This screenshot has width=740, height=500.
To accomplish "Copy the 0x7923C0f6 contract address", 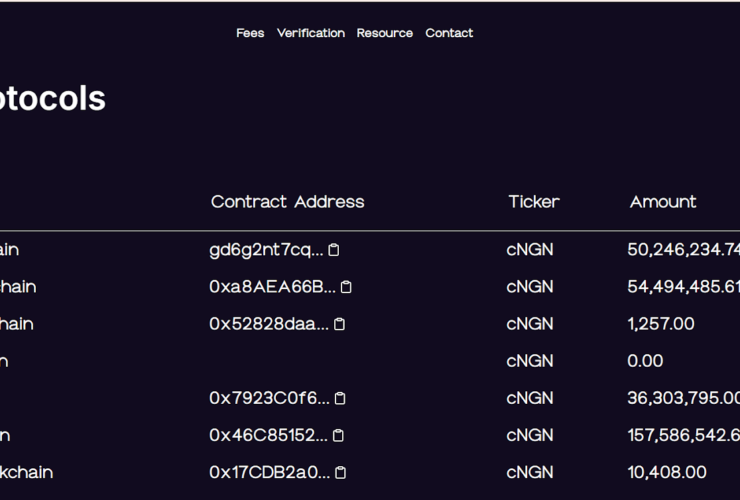I will pyautogui.click(x=340, y=398).
